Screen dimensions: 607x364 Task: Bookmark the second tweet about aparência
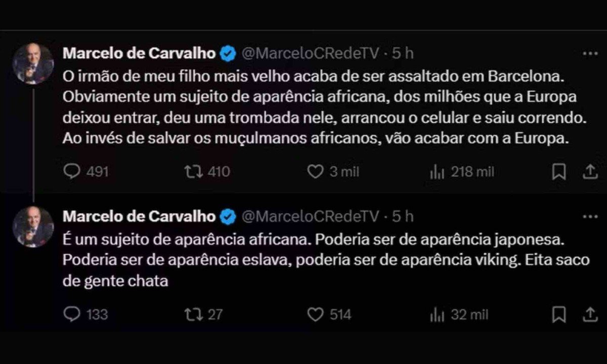558,315
